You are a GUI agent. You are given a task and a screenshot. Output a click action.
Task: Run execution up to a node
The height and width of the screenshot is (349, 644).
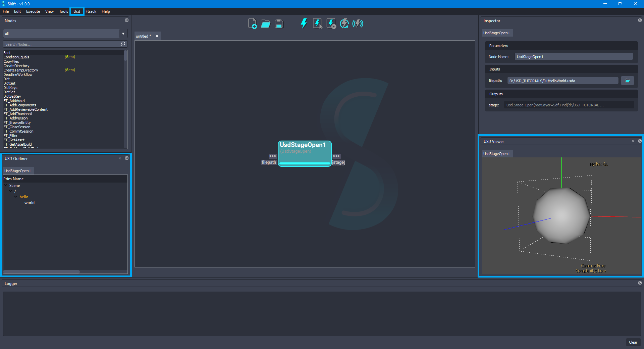coord(331,23)
